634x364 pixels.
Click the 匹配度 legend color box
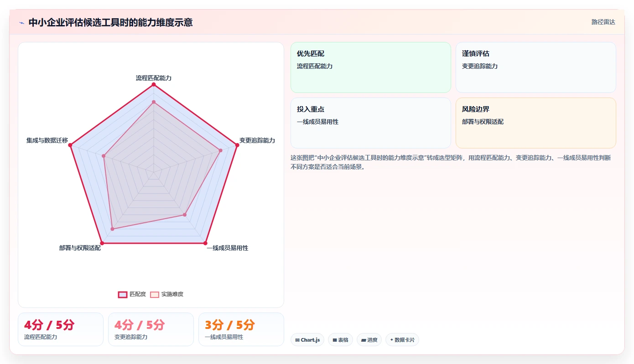pos(123,294)
